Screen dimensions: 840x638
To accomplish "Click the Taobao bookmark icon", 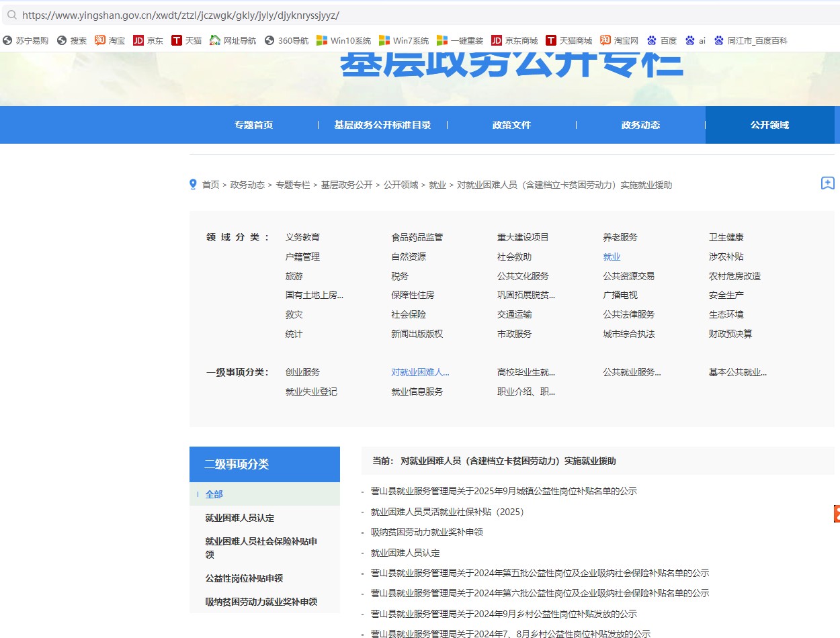I will (x=100, y=40).
